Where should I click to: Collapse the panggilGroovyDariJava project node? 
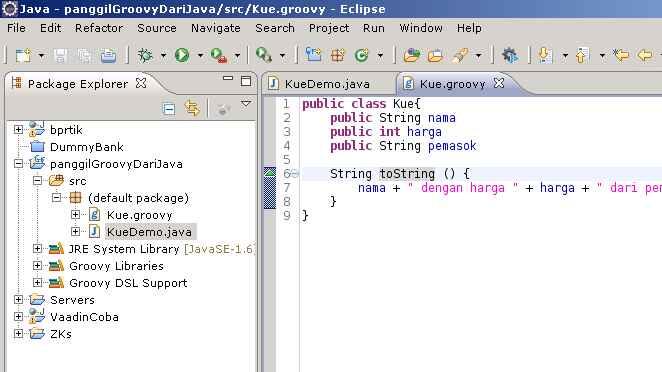[18, 164]
